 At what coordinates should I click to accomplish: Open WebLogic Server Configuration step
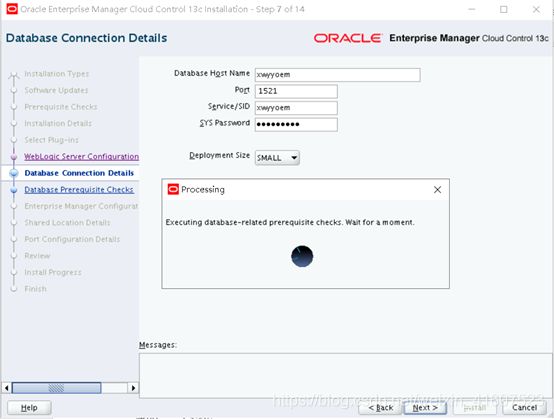81,157
